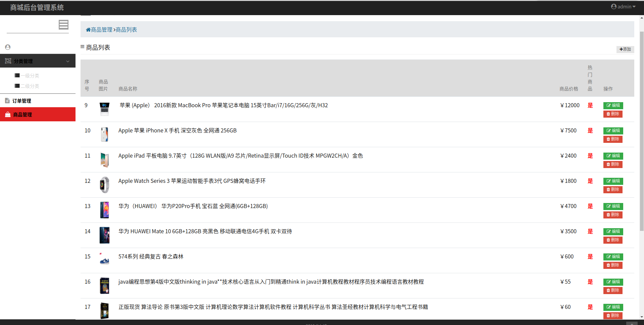The width and height of the screenshot is (644, 325).
Task: Click the 华为P20Pro product thumbnail
Action: click(x=104, y=210)
